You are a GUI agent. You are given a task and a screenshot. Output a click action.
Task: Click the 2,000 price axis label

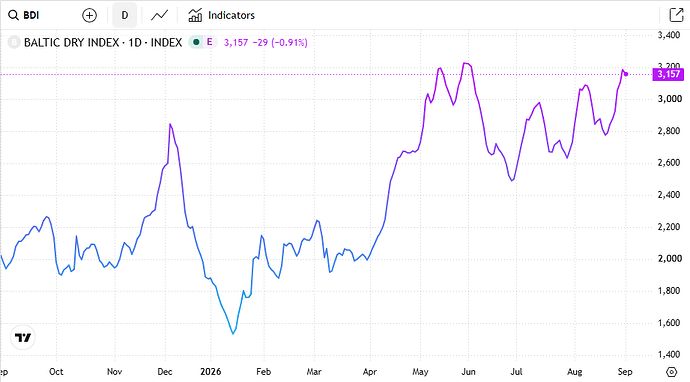670,258
